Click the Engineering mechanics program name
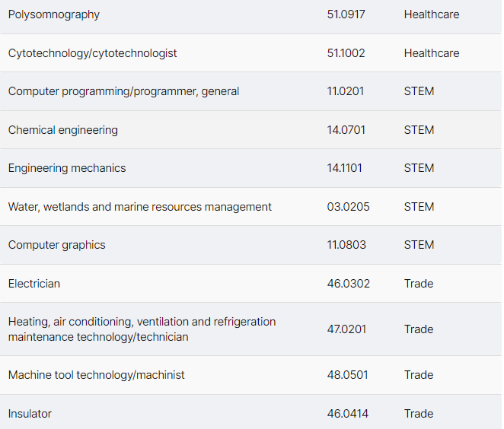The image size is (504, 429). coord(67,168)
